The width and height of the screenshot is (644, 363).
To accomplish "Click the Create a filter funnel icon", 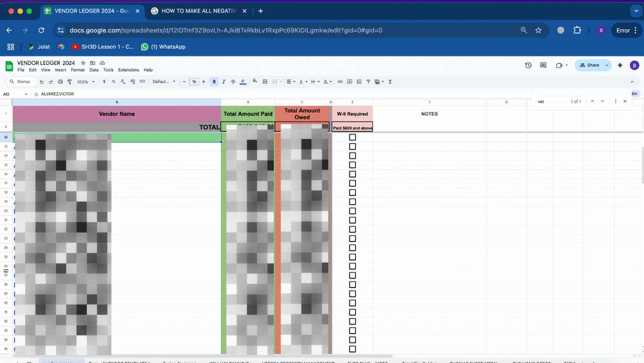I will [368, 82].
